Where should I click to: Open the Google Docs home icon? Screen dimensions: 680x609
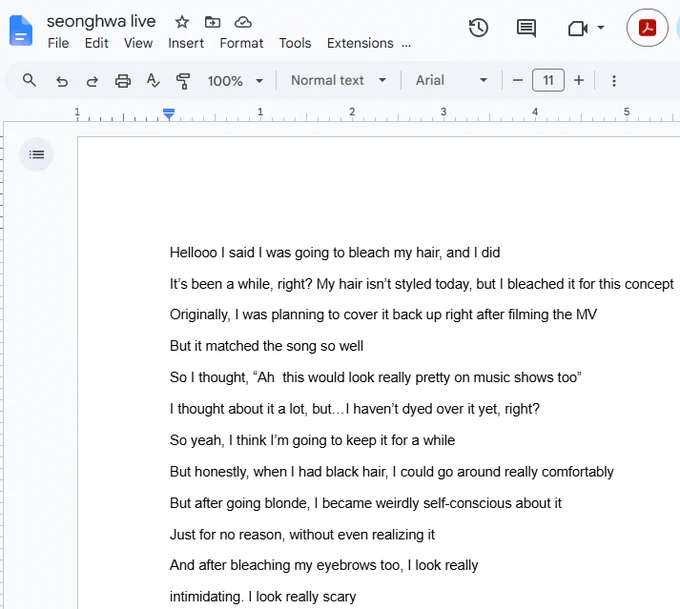(21, 30)
